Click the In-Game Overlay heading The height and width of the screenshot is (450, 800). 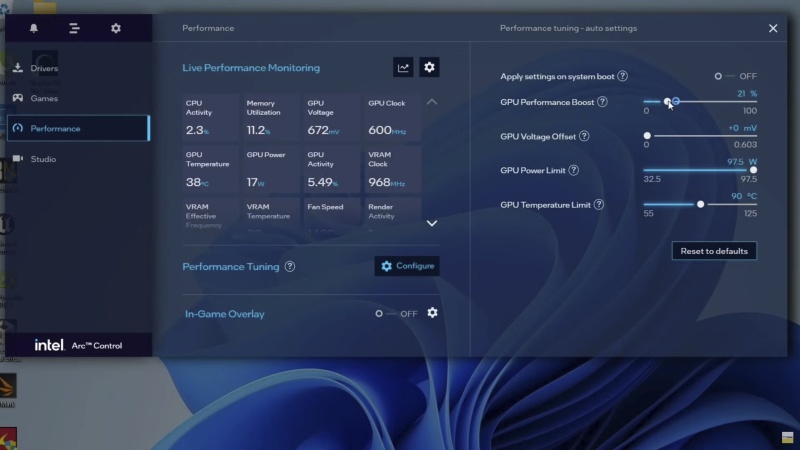pos(224,314)
